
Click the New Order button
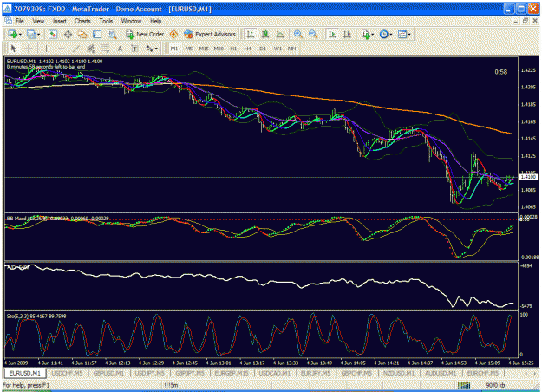pos(145,34)
